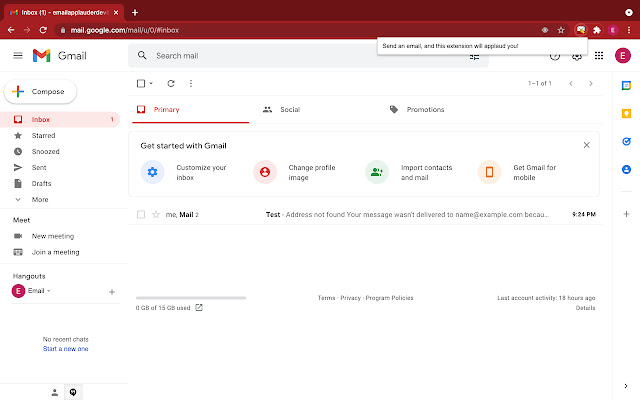Click the Chrome profile avatar in toolbar

click(x=613, y=30)
